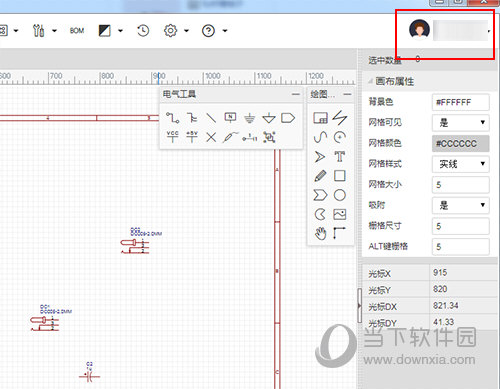Open the help question mark icon
The image size is (500, 389).
pyautogui.click(x=208, y=31)
